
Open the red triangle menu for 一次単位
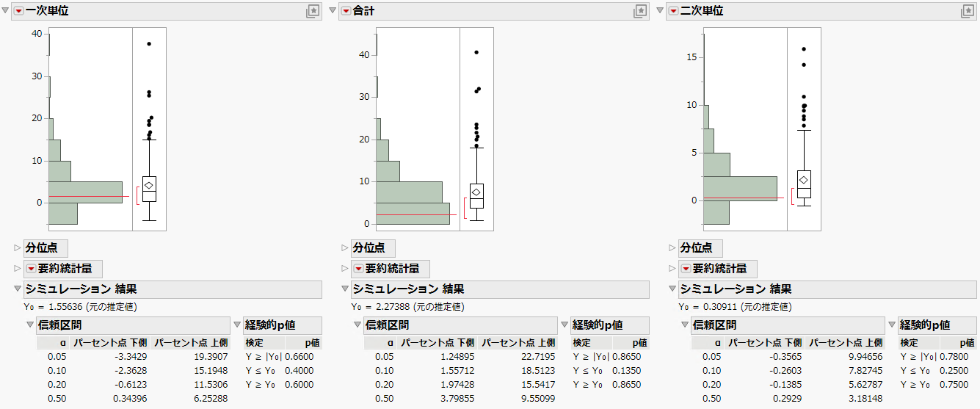click(x=18, y=11)
